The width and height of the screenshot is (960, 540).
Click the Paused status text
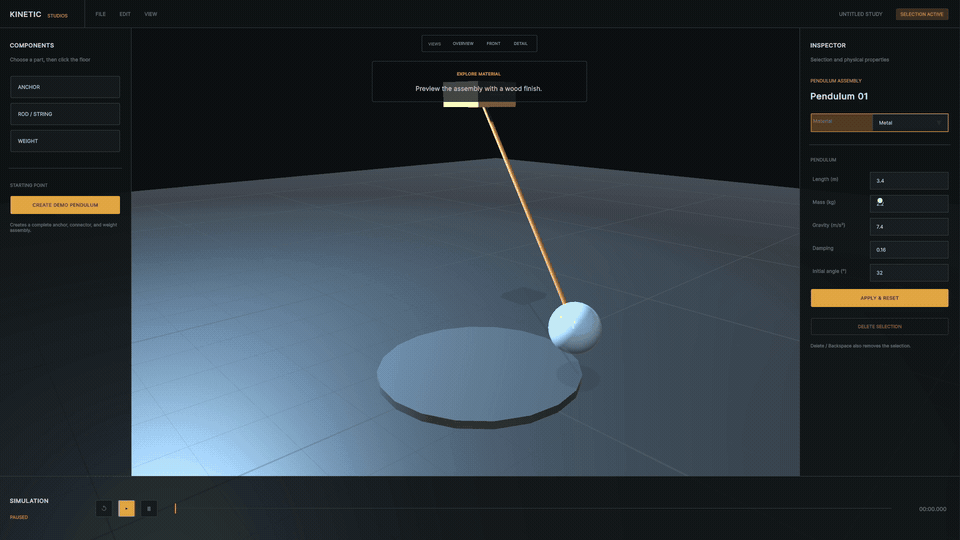(x=19, y=517)
